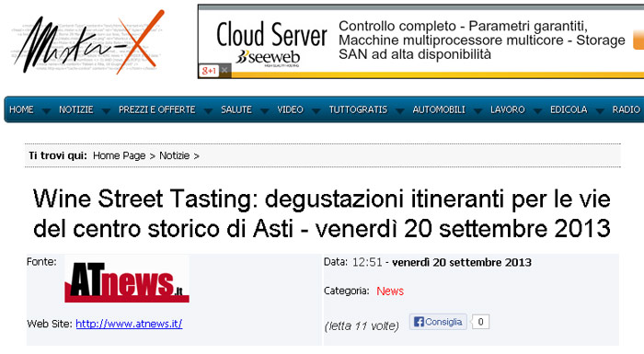Click the red News category link

390,291
